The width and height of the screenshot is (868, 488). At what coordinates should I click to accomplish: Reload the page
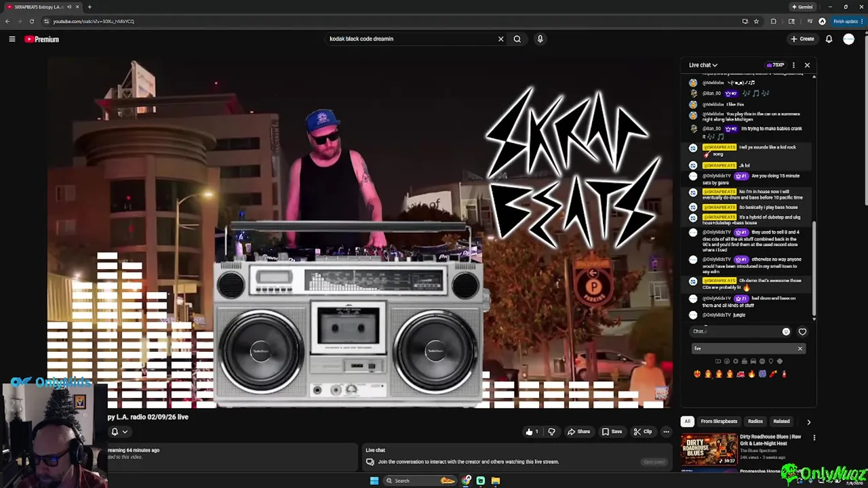[31, 21]
